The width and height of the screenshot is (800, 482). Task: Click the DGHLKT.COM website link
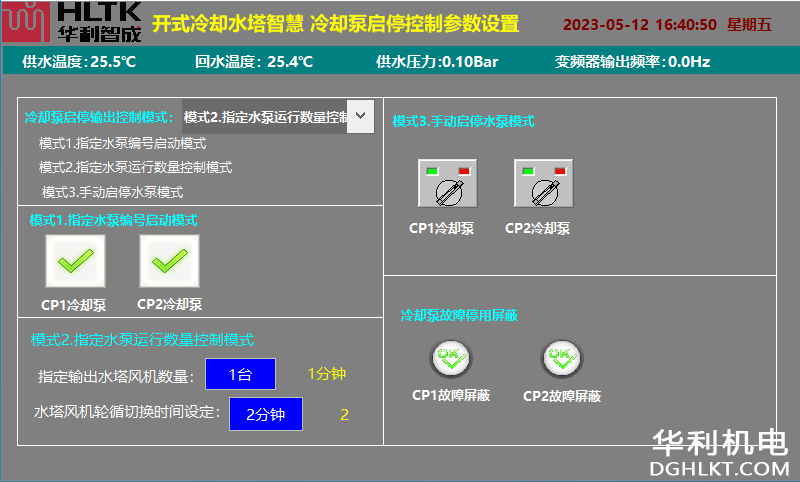(x=720, y=467)
